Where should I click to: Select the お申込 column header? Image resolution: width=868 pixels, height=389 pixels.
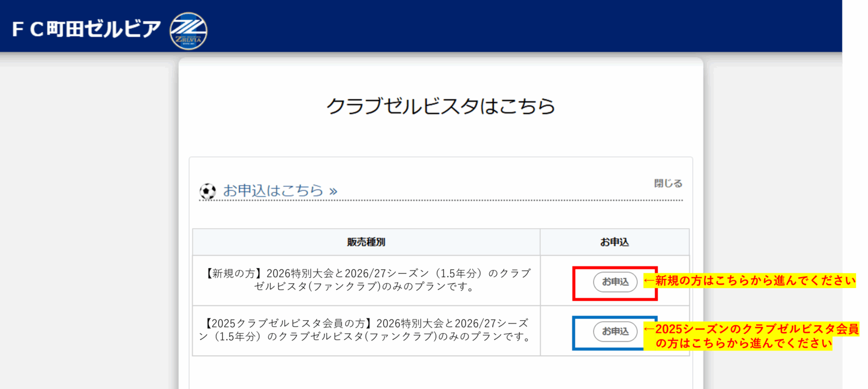click(614, 242)
